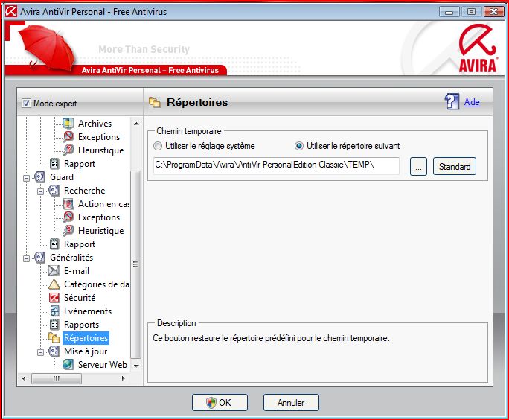
Task: Click the Annuler button
Action: (x=291, y=402)
